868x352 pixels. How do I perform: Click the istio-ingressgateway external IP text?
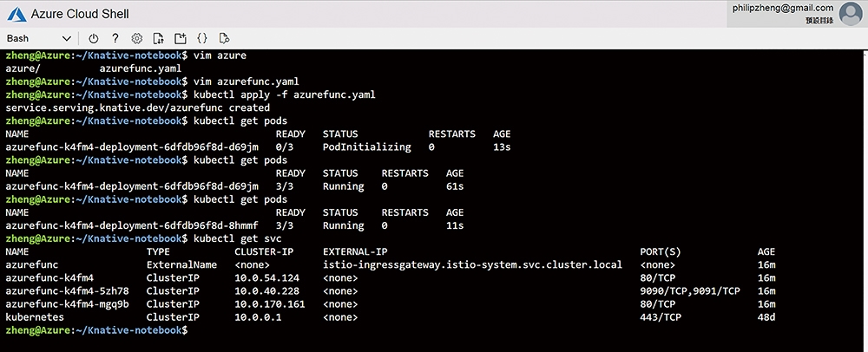[x=472, y=264]
